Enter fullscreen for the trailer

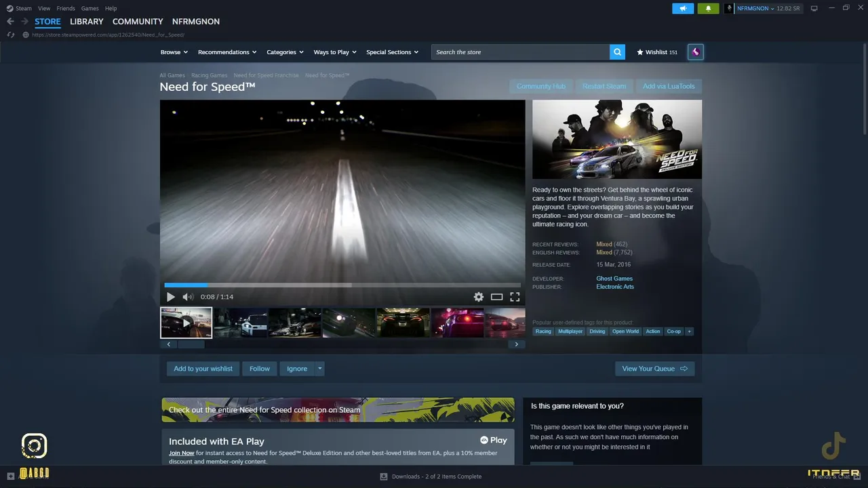point(515,297)
